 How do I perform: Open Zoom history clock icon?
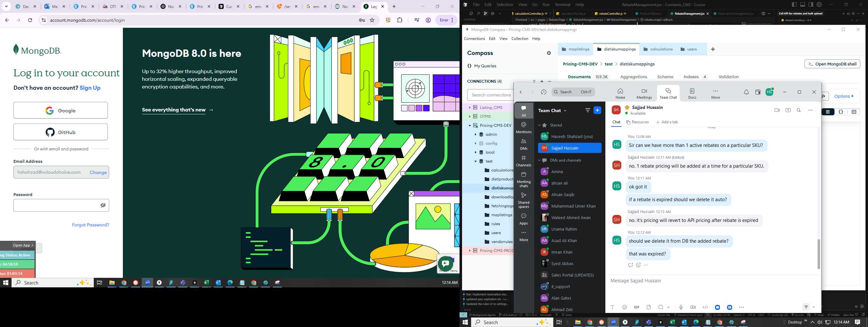point(543,92)
